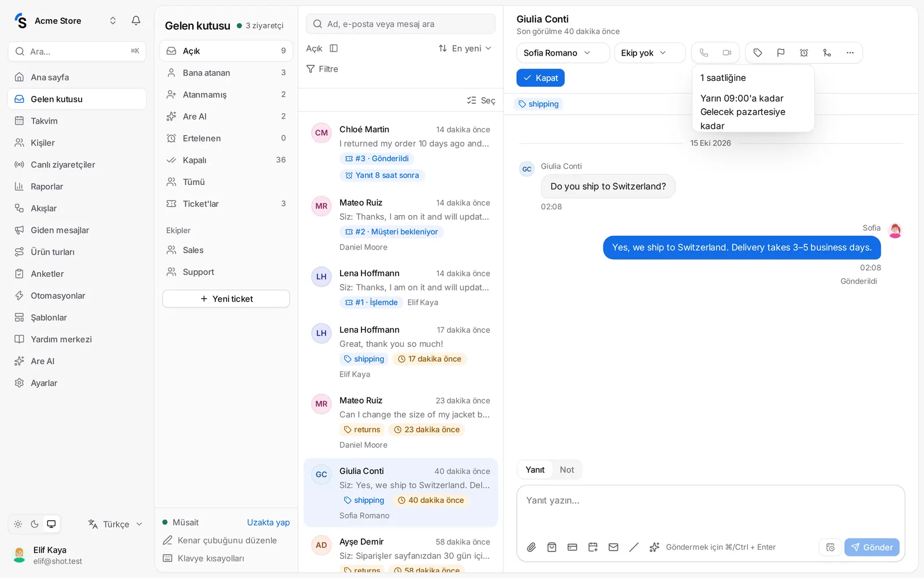Image resolution: width=924 pixels, height=578 pixels.
Task: Open Raporlar in the sidebar
Action: (x=77, y=187)
